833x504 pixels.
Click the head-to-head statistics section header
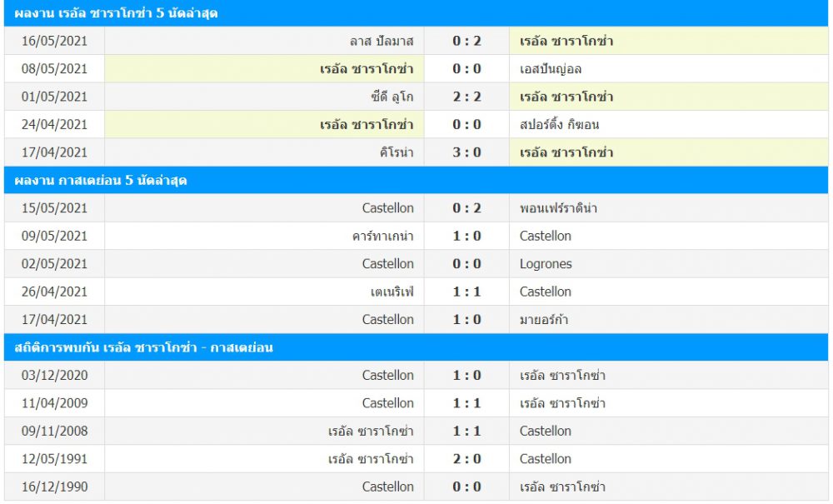click(144, 347)
